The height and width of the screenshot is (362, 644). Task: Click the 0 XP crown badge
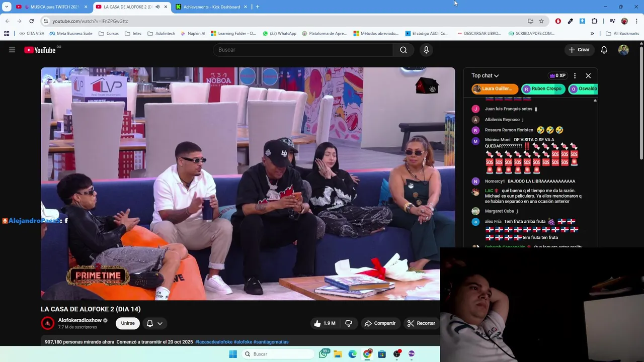coord(557,75)
